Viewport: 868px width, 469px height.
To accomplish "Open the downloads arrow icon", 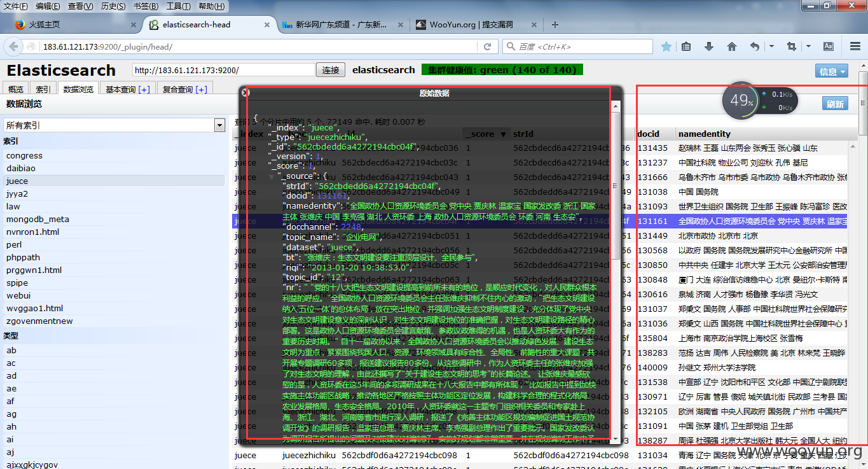I will tap(709, 46).
